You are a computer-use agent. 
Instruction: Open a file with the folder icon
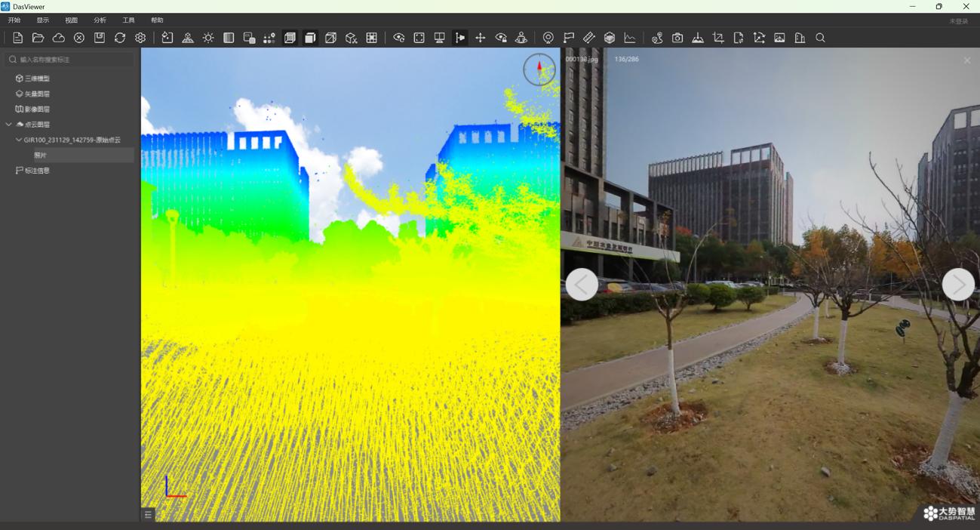pyautogui.click(x=38, y=38)
